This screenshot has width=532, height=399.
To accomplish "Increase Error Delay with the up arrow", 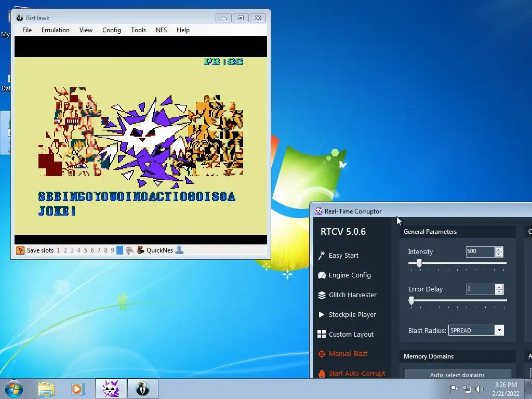I will [499, 287].
